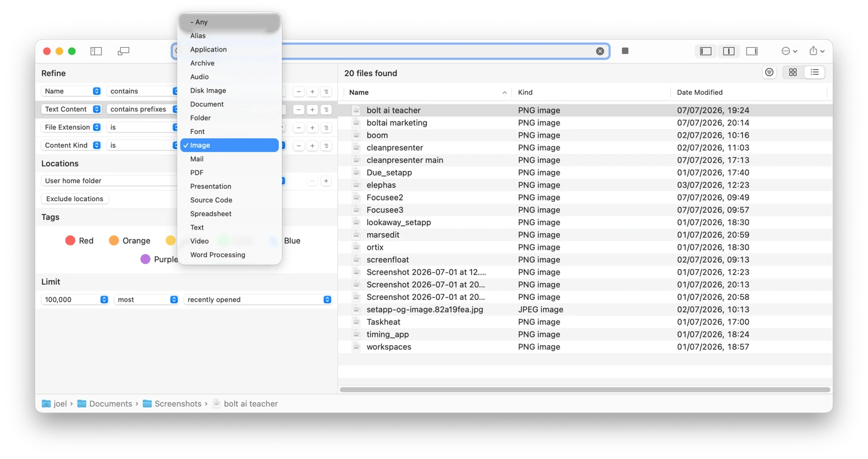868x459 pixels.
Task: Switch results to list view
Action: point(814,72)
